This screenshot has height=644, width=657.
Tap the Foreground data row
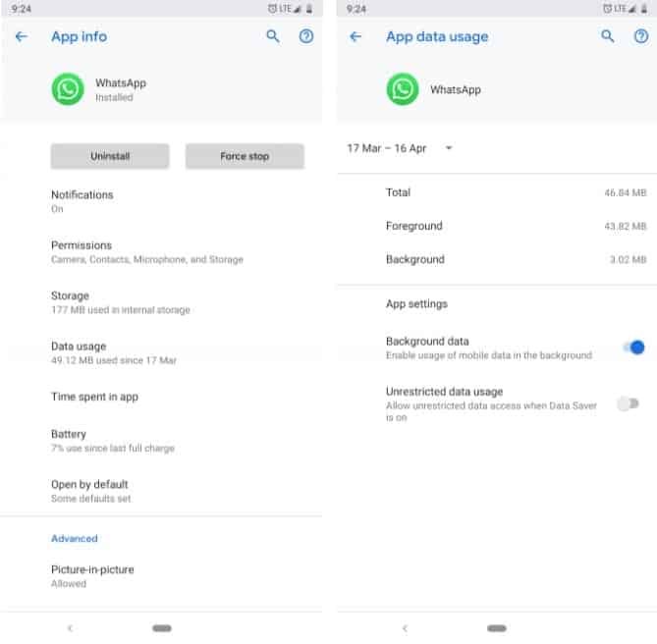pos(497,226)
